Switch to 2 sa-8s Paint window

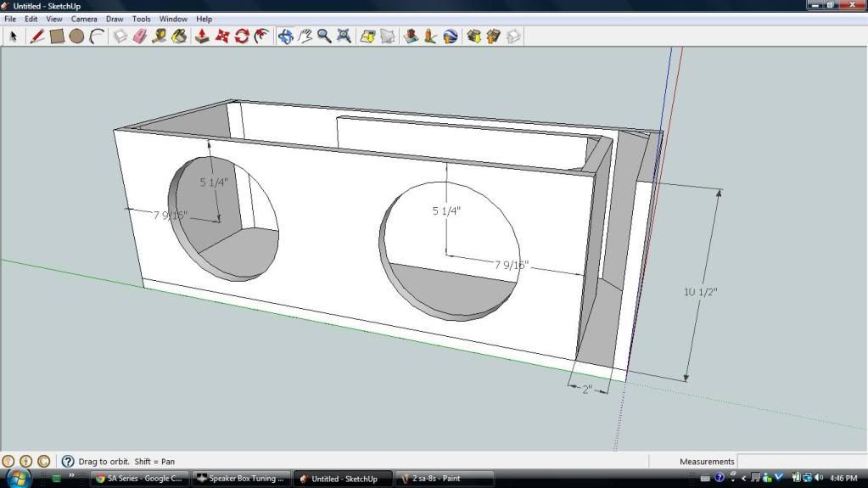coord(445,479)
